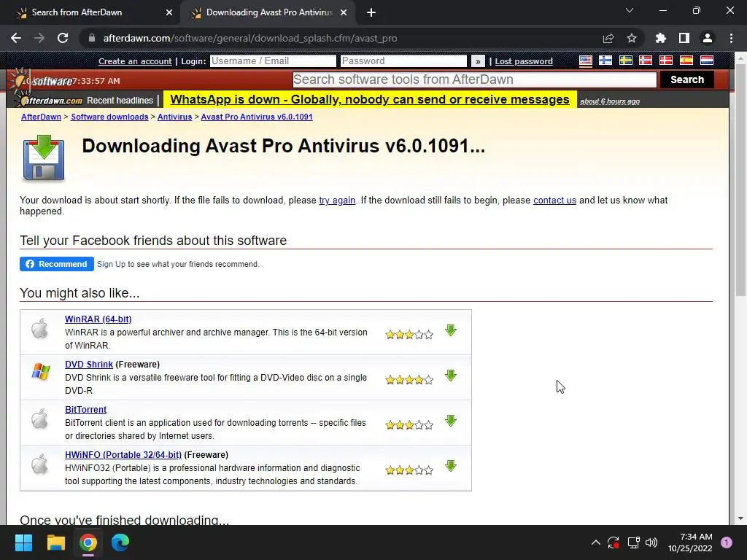This screenshot has height=560, width=747.
Task: Open the tab search dropdown chevron
Action: pyautogui.click(x=630, y=10)
